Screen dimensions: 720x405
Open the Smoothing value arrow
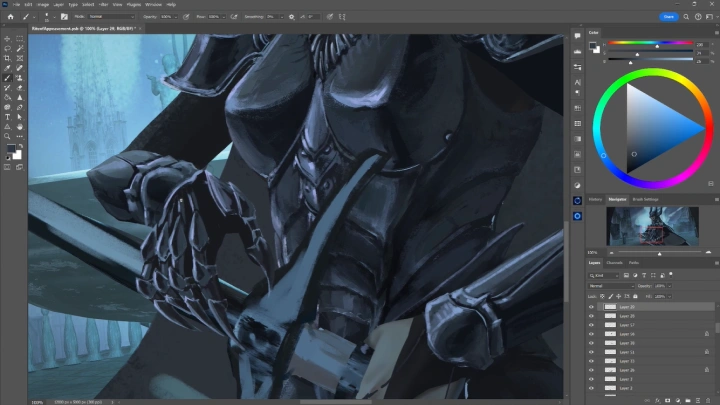tap(281, 17)
